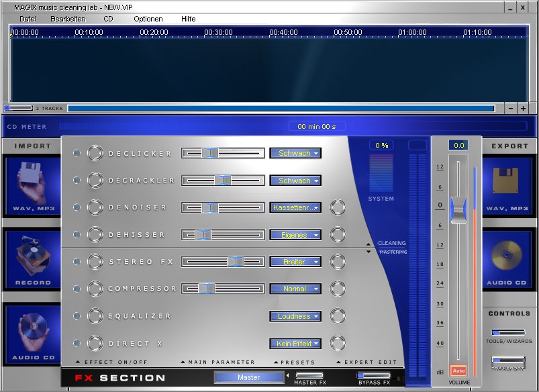Open the Master selector in FX Section

[x=249, y=377]
